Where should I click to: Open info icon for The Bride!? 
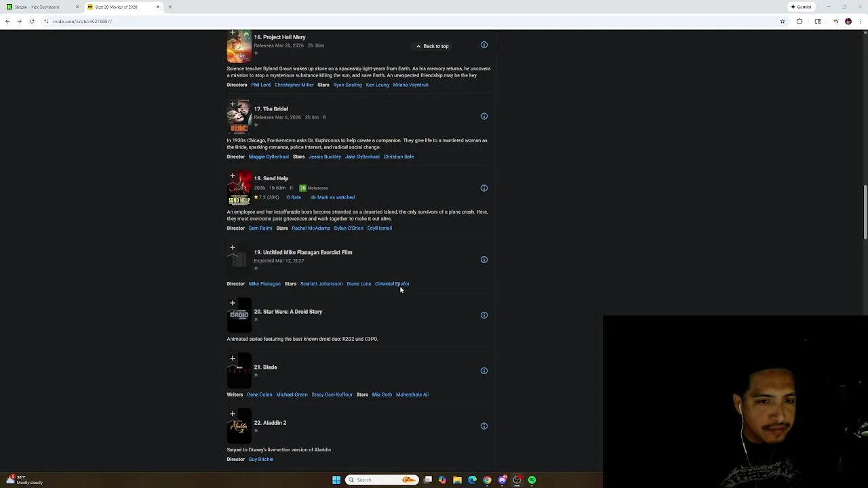click(x=484, y=117)
